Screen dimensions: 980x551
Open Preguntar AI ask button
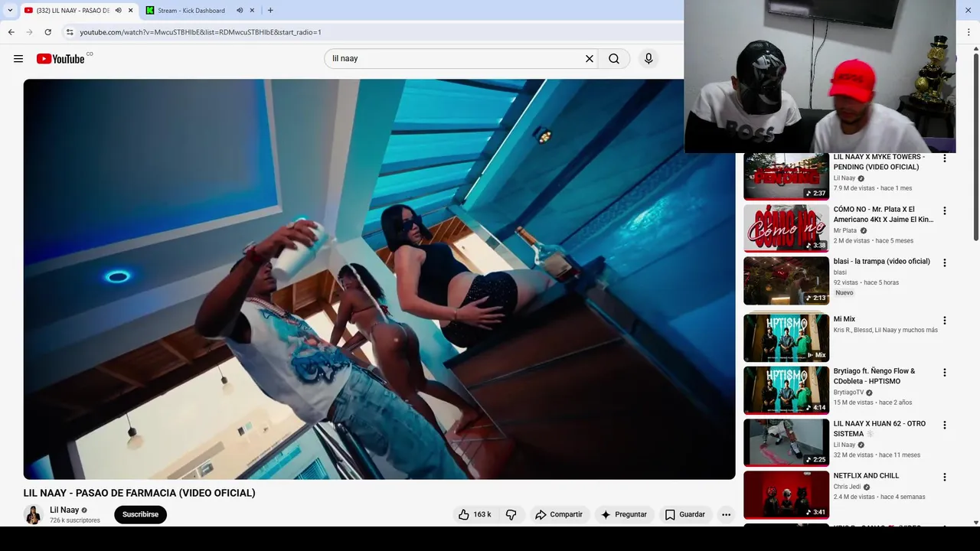(624, 514)
